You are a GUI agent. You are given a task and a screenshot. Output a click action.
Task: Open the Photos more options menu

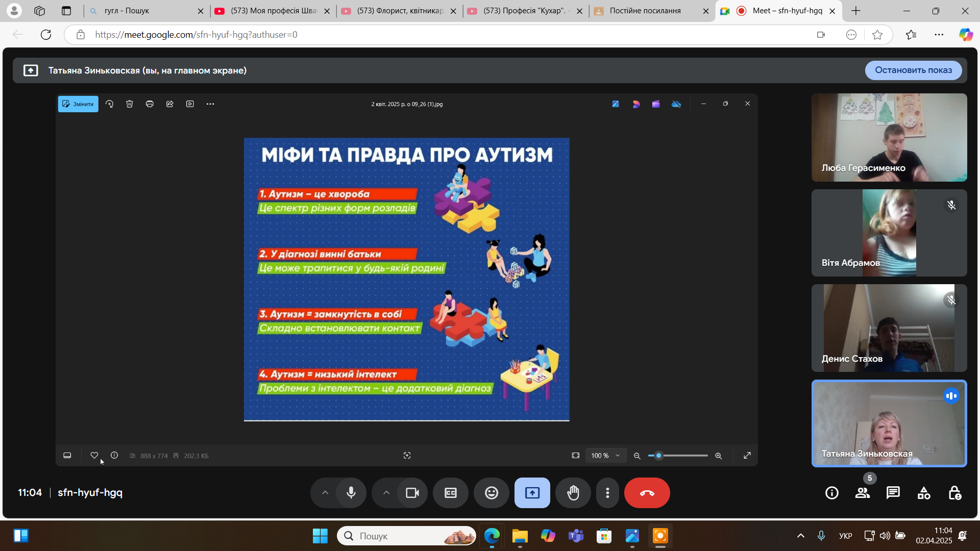coord(210,104)
